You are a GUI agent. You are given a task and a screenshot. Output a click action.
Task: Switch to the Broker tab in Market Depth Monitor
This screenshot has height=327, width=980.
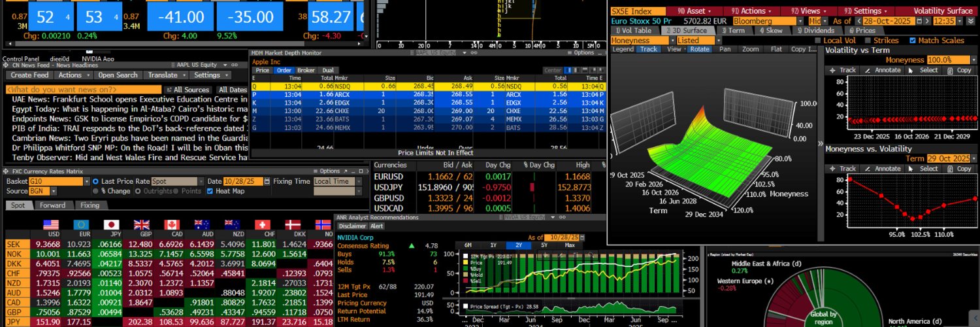pyautogui.click(x=306, y=70)
